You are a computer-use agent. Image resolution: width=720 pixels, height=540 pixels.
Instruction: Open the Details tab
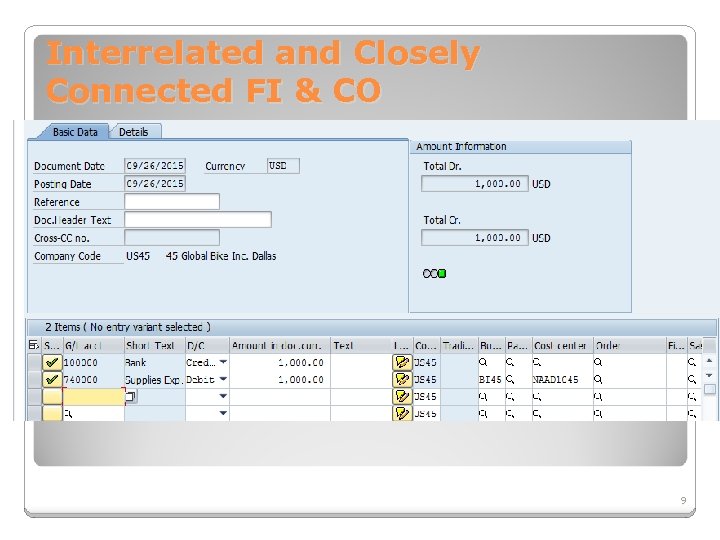pyautogui.click(x=134, y=132)
